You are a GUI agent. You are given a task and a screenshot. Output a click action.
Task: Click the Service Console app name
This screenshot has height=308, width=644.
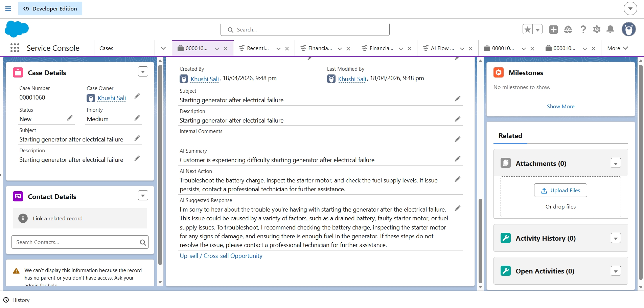coord(53,48)
